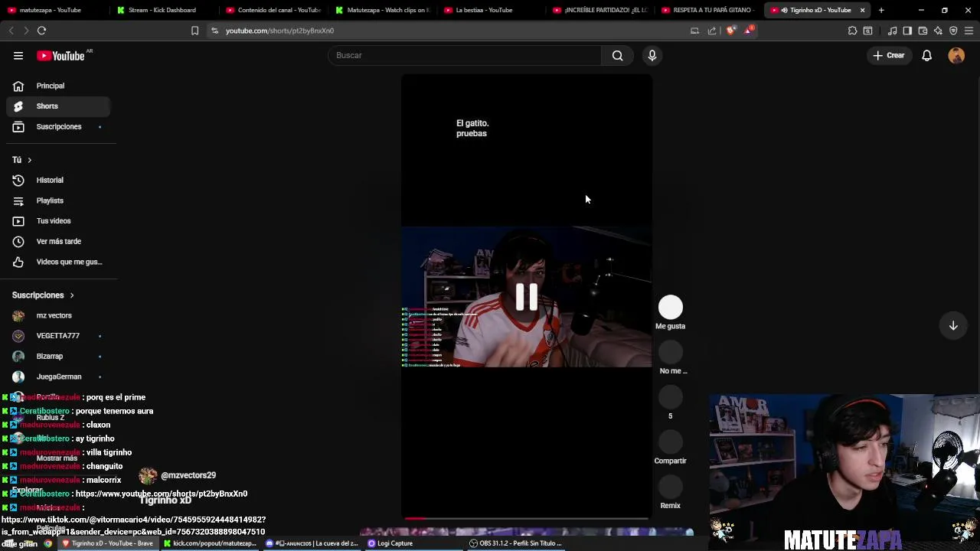Viewport: 980px width, 551px height.
Task: Open the account avatar menu
Action: (956, 55)
